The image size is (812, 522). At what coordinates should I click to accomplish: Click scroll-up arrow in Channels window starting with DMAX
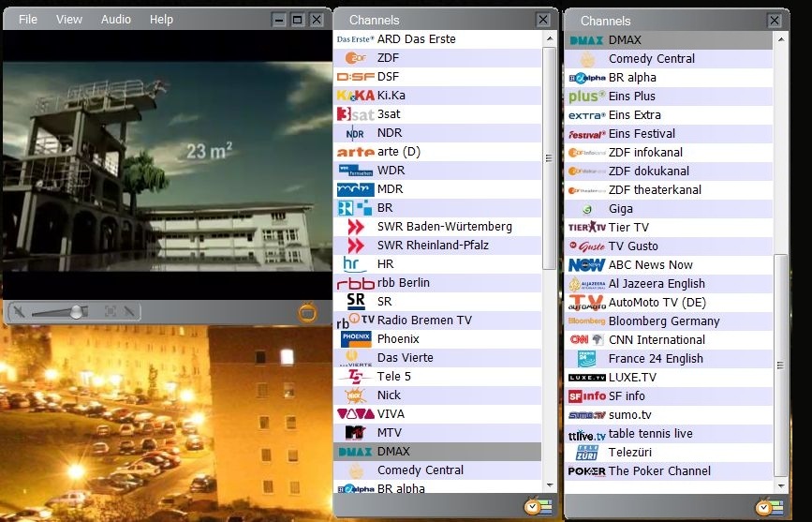tap(781, 40)
